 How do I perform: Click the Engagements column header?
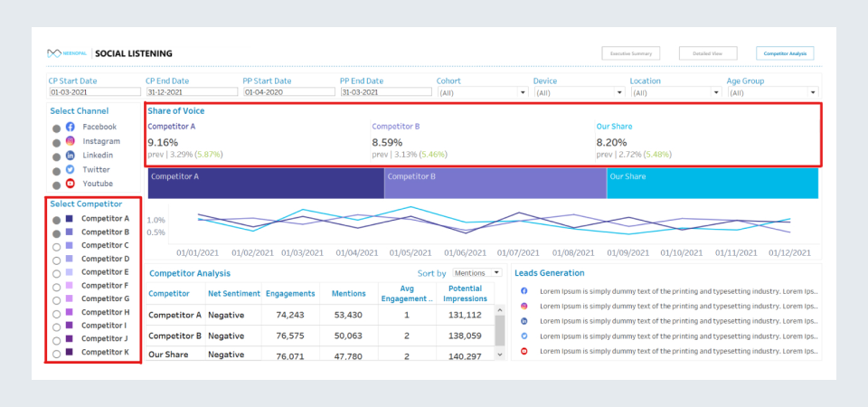pyautogui.click(x=290, y=293)
